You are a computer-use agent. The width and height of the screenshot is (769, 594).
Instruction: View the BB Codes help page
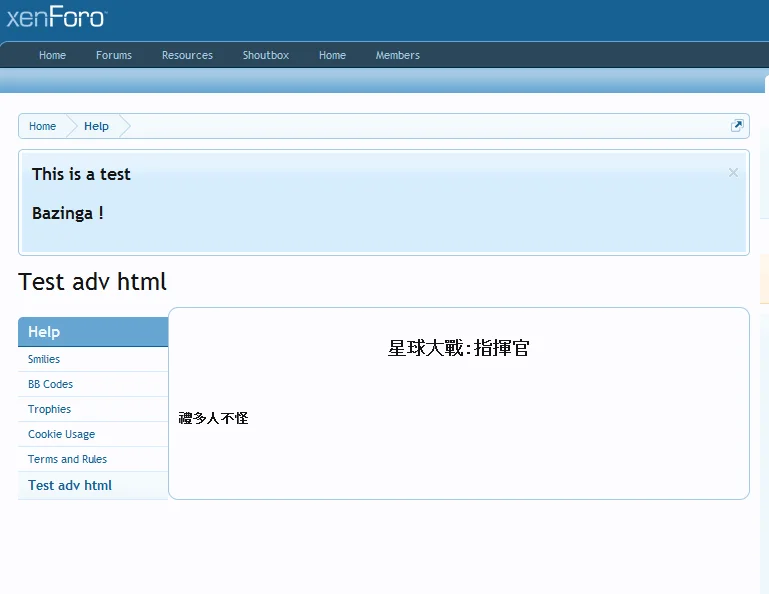(50, 384)
